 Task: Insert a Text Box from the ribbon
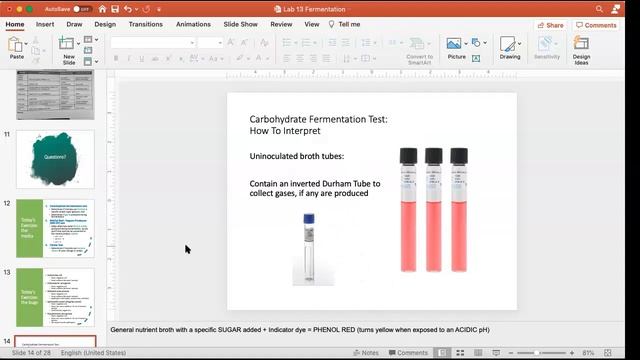point(476,59)
